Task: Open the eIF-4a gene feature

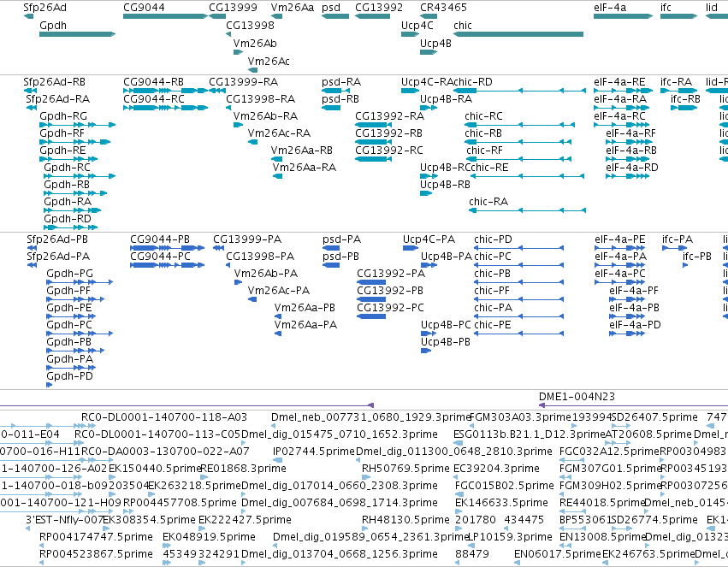Action: (623, 16)
